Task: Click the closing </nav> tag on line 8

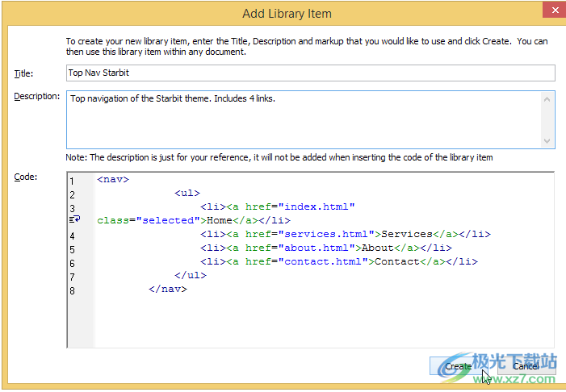Action: point(168,289)
